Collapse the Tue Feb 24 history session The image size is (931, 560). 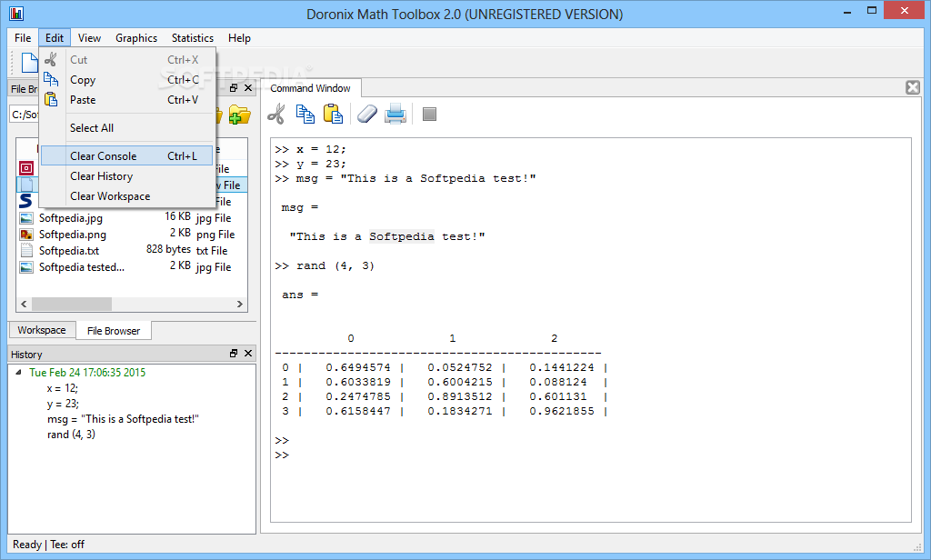point(18,373)
